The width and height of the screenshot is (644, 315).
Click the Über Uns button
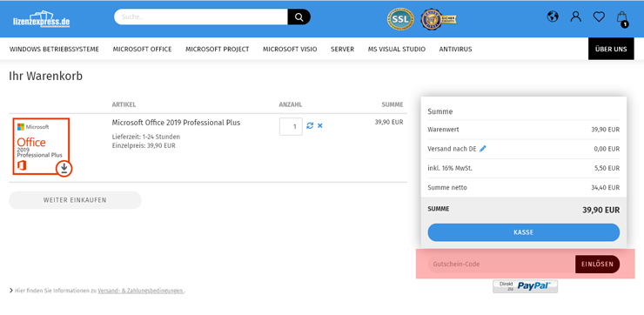point(611,49)
